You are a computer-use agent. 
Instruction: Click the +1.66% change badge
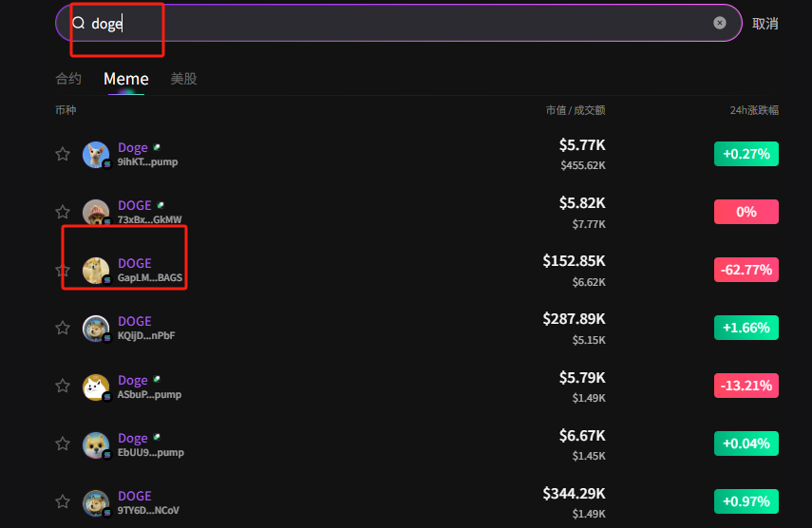[x=746, y=328]
